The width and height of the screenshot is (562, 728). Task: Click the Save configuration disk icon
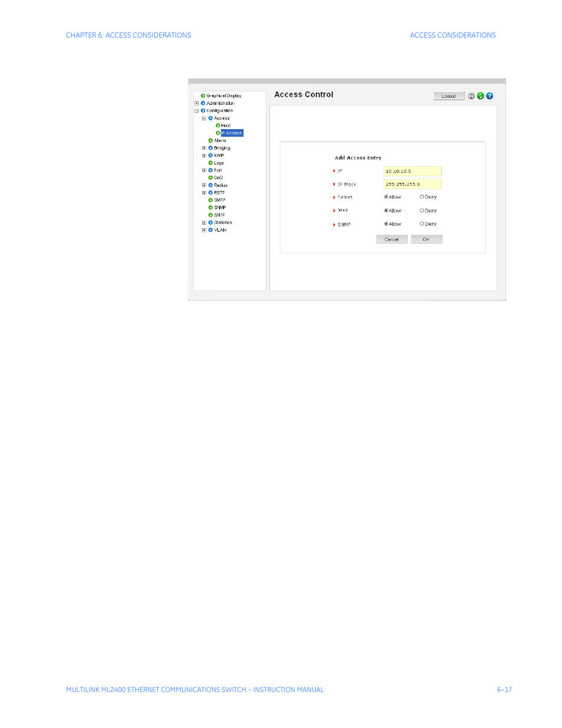click(471, 96)
